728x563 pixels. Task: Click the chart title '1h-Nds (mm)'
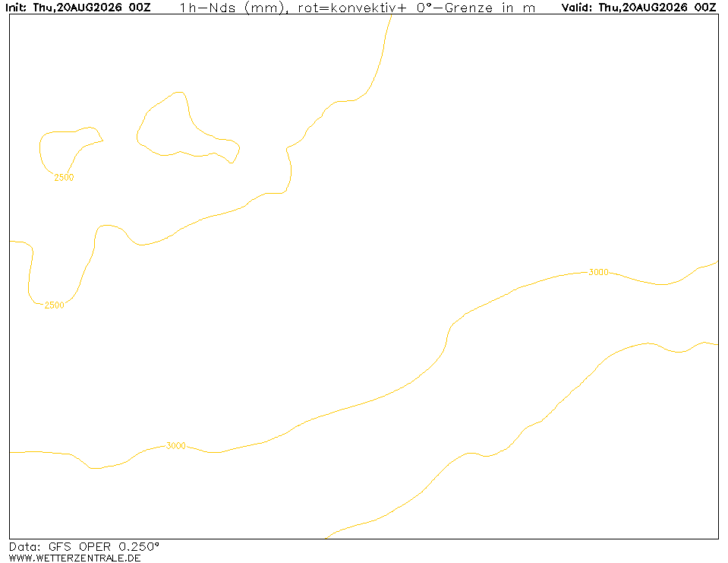[233, 8]
